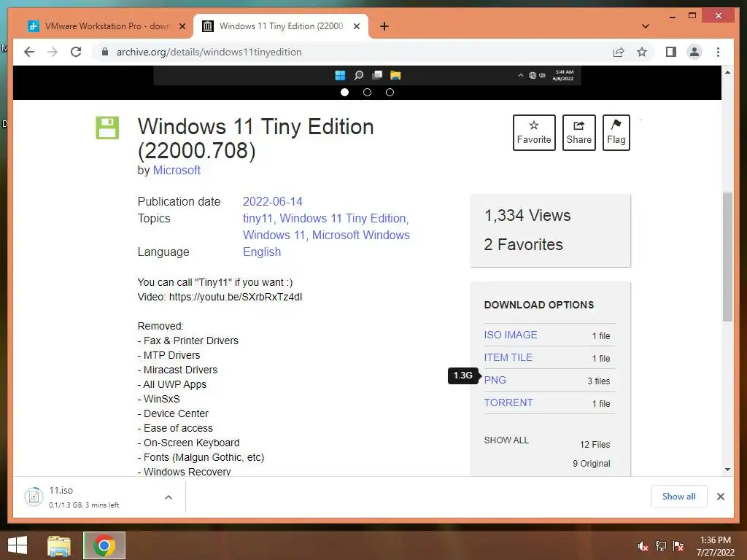Click the address bar URL

[x=209, y=52]
